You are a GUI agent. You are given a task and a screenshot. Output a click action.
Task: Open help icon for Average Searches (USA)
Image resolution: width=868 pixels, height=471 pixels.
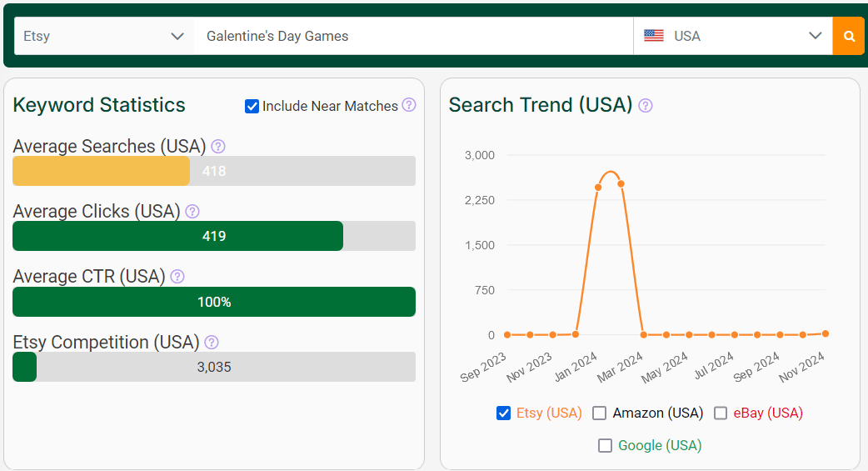click(x=218, y=146)
